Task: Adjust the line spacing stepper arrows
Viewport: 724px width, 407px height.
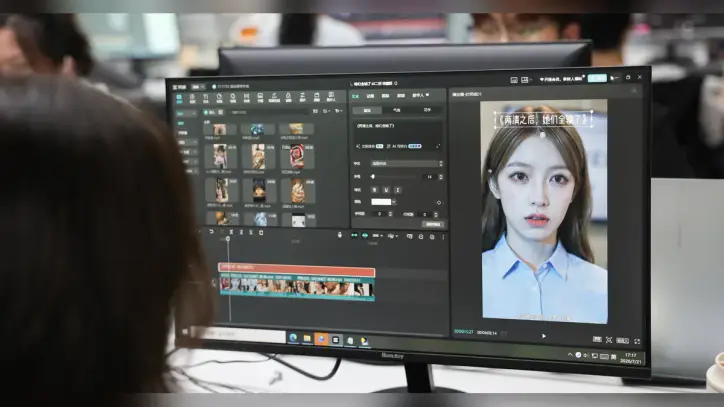Action: [x=435, y=215]
